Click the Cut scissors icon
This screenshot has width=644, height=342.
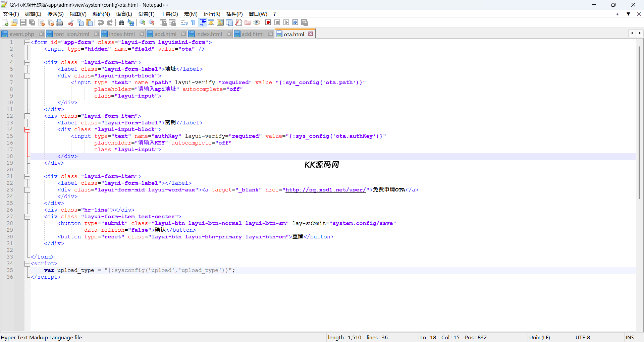pyautogui.click(x=71, y=22)
